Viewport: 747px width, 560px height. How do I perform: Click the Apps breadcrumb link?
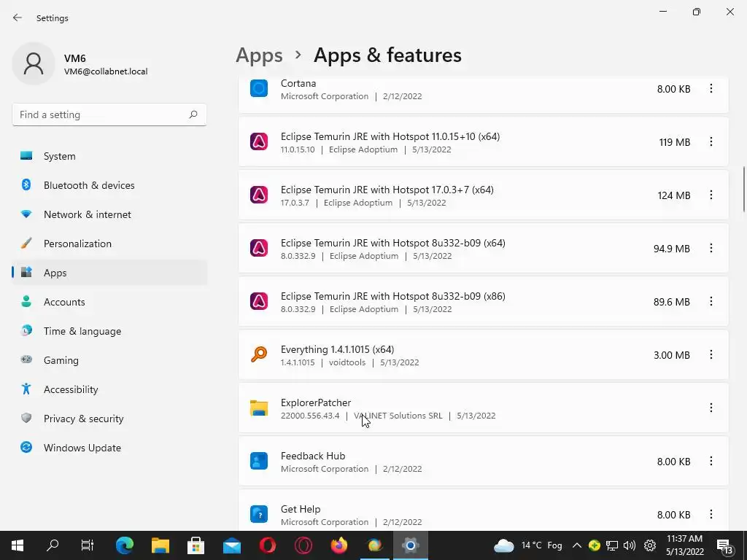(259, 55)
